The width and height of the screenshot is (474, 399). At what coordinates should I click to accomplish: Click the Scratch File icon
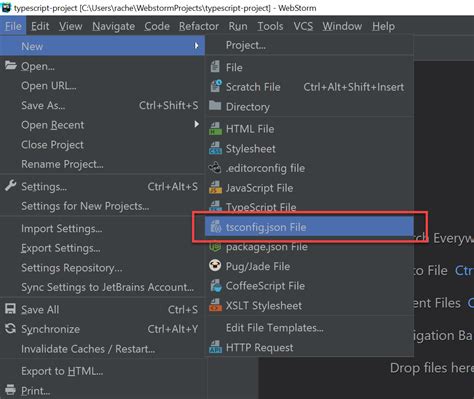pos(216,87)
